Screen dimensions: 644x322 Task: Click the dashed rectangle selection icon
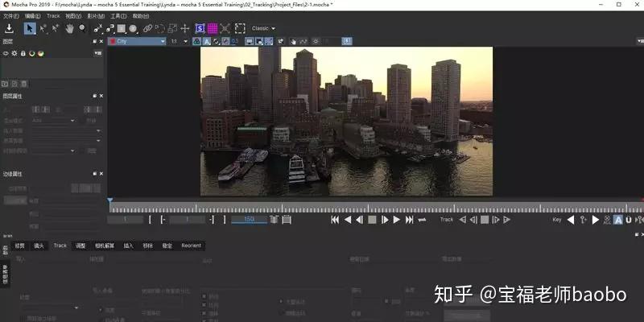[x=240, y=28]
